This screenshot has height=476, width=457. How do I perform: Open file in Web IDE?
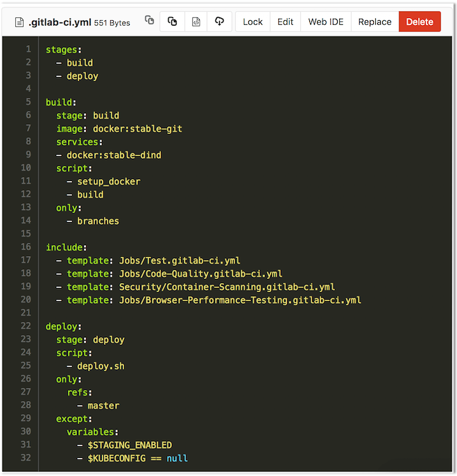coord(326,22)
